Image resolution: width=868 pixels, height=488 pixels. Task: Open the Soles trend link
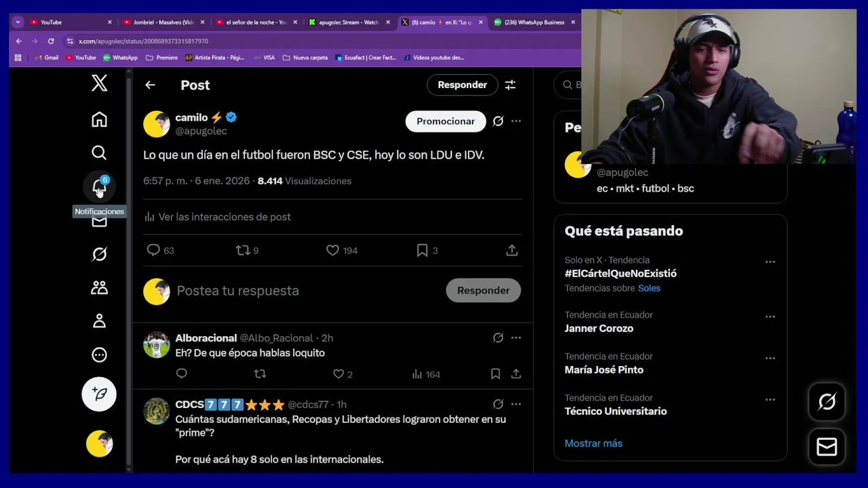[x=649, y=288]
